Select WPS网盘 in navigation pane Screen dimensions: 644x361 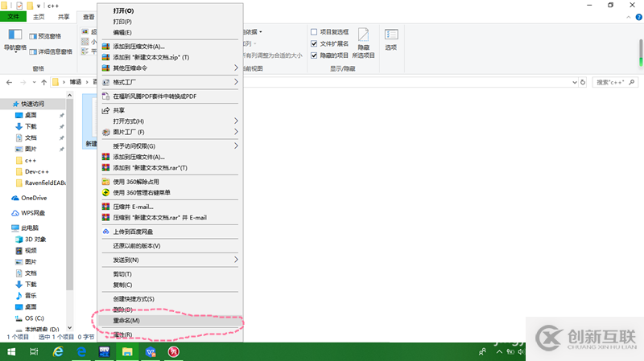pos(33,213)
